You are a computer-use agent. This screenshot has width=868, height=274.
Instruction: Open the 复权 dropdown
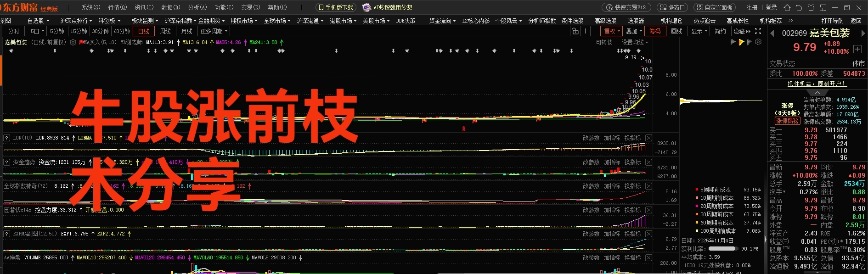(612, 31)
